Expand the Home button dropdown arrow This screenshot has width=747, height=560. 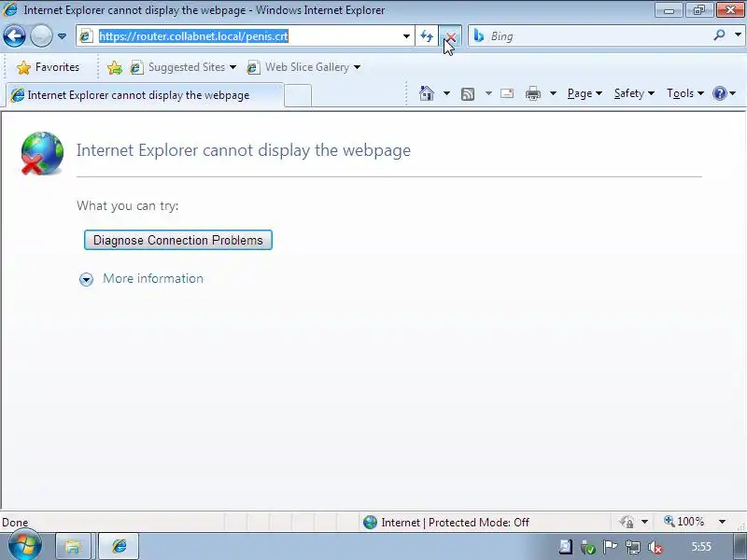click(446, 93)
